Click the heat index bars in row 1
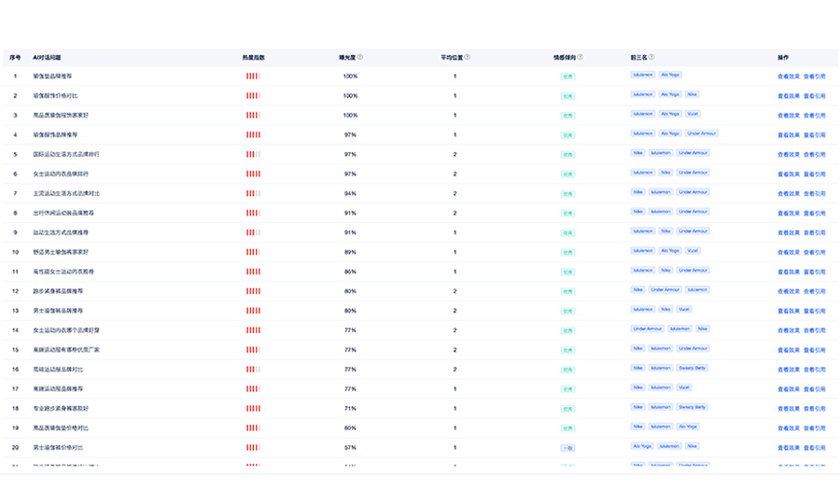Screen dimensions: 840x504 253,77
